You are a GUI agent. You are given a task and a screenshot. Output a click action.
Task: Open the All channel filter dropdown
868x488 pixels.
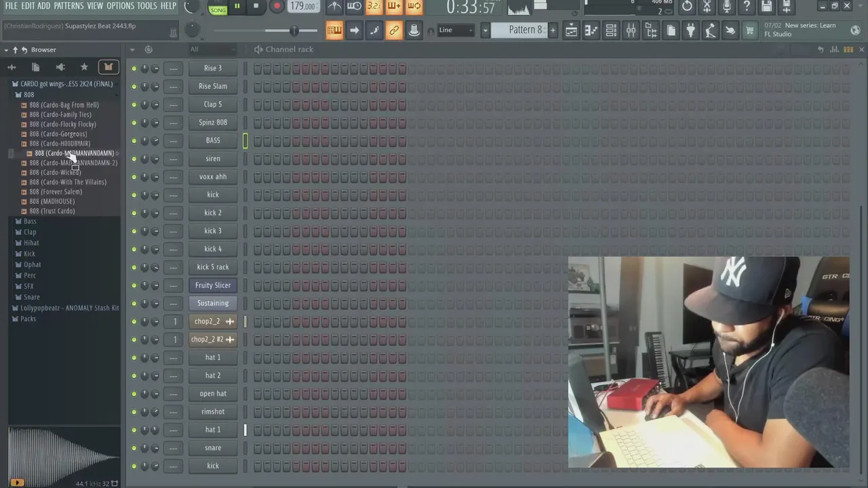tap(212, 49)
